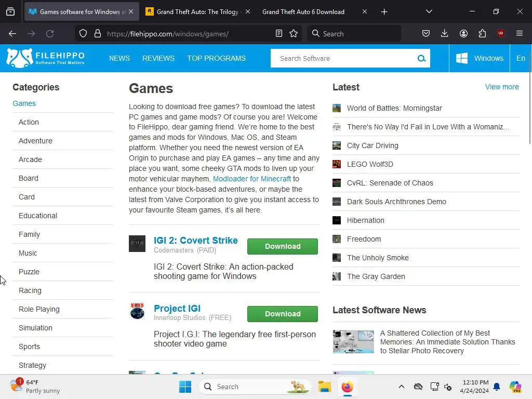Viewport: 532px width, 399px height.
Task: Switch to Grand Theft Auto: The Trilogy tab
Action: click(198, 11)
